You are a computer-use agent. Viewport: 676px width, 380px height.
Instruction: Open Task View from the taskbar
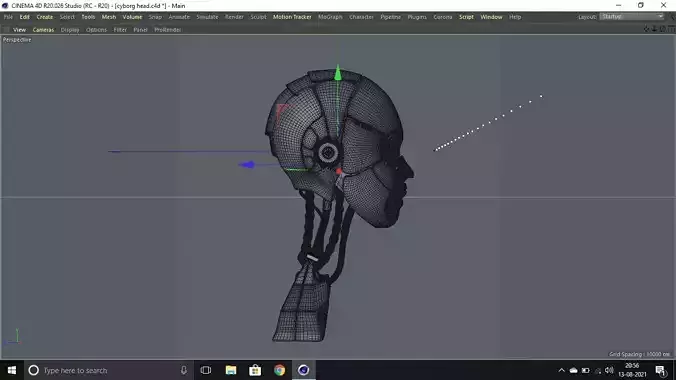click(206, 370)
